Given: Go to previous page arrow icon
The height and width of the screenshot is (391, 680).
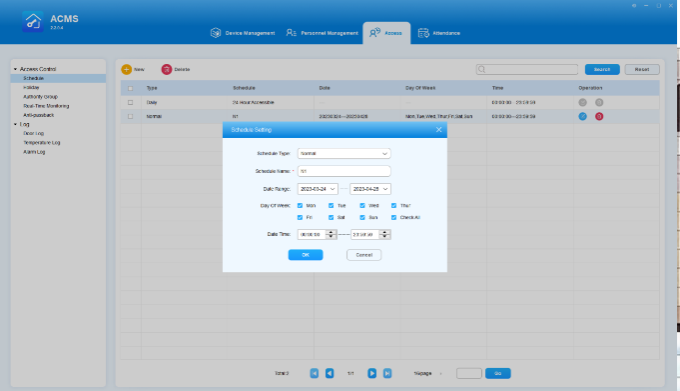Looking at the screenshot, I should pyautogui.click(x=330, y=373).
